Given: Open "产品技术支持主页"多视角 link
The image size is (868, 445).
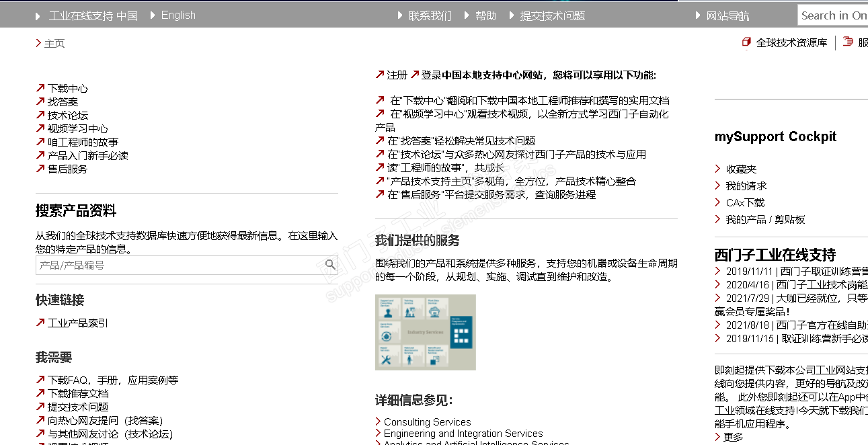Looking at the screenshot, I should (511, 181).
